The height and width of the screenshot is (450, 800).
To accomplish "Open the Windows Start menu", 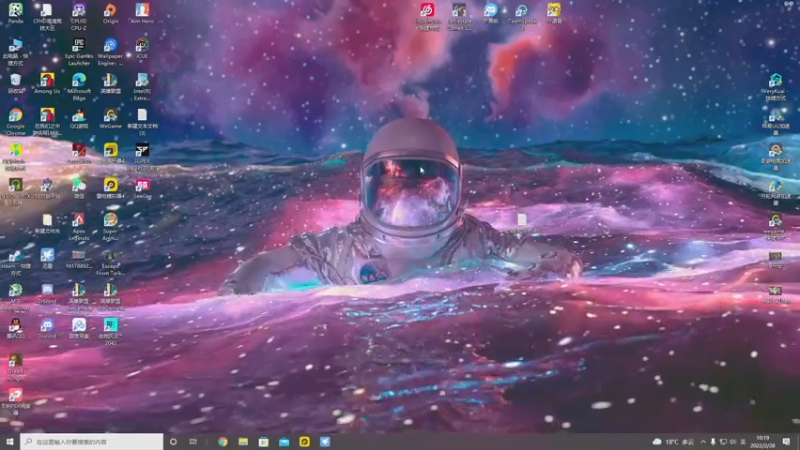I will 10,441.
